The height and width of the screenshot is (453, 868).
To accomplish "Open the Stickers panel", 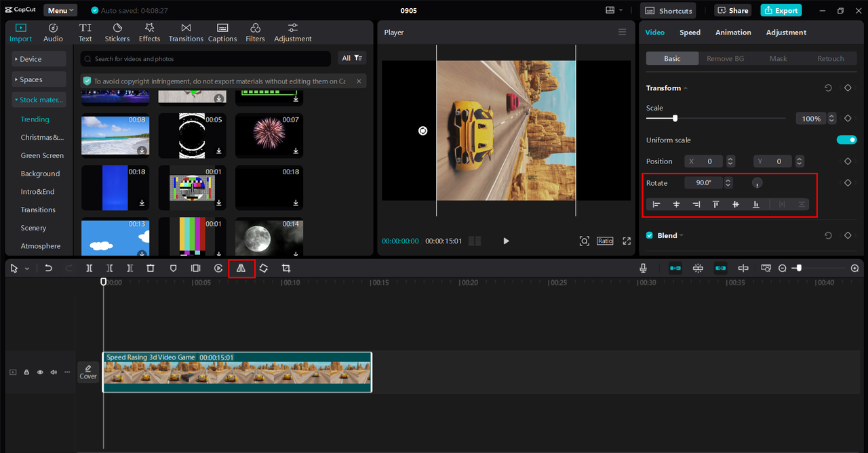I will click(117, 32).
